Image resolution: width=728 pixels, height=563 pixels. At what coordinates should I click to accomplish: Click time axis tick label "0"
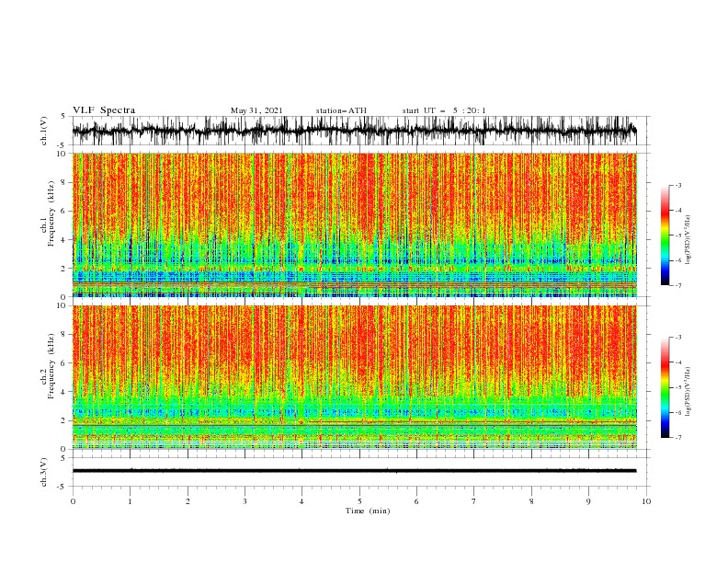73,501
